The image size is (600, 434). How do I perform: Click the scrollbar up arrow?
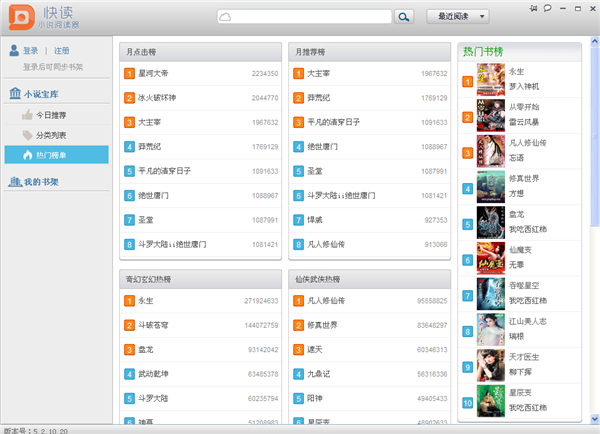click(595, 41)
